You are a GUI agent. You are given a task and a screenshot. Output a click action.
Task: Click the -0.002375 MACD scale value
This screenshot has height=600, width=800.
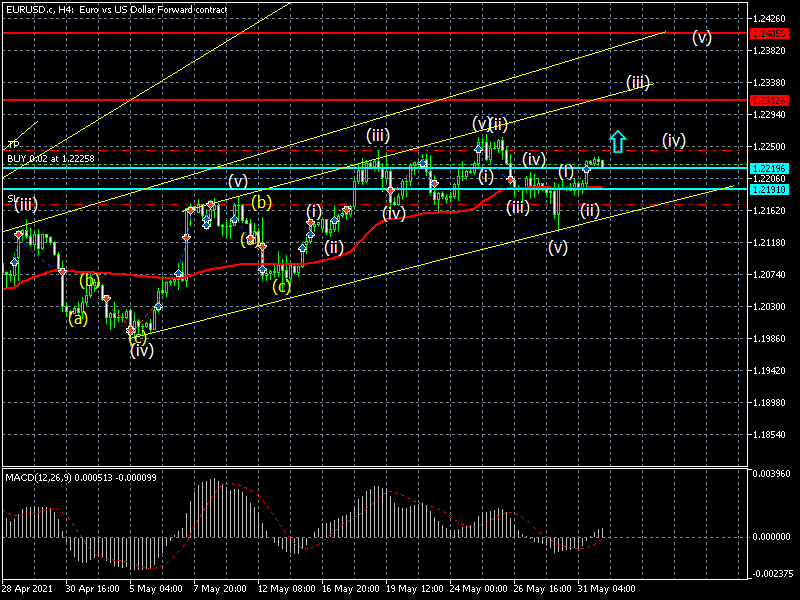[773, 574]
